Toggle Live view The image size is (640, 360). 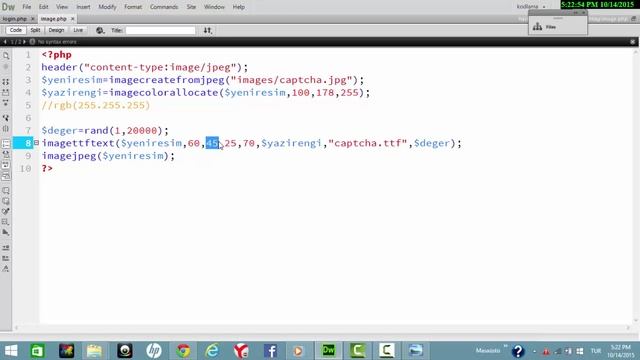click(78, 30)
